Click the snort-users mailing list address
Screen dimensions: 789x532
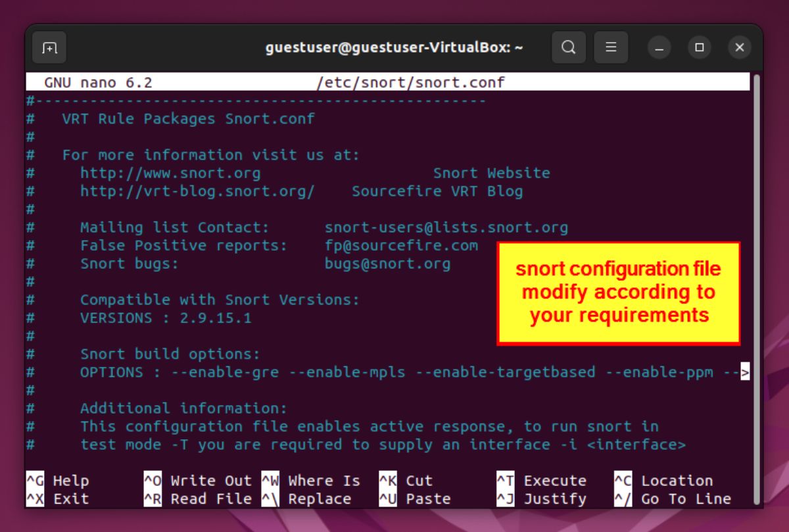click(x=446, y=227)
